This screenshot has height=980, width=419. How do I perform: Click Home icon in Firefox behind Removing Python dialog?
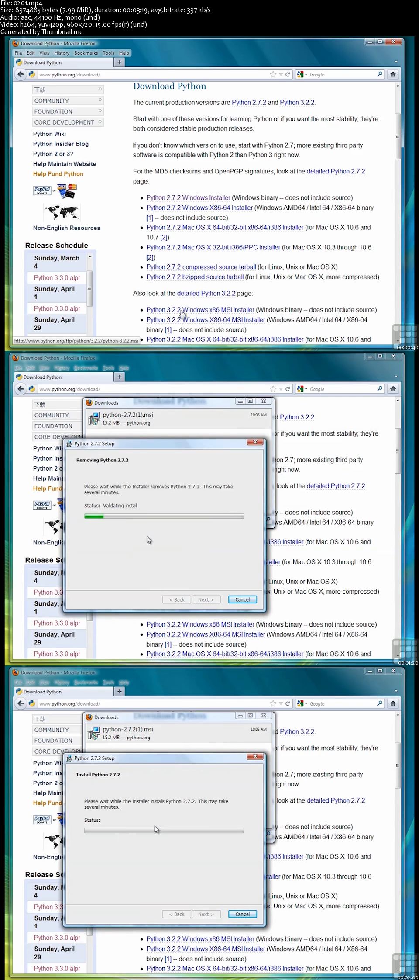point(393,389)
